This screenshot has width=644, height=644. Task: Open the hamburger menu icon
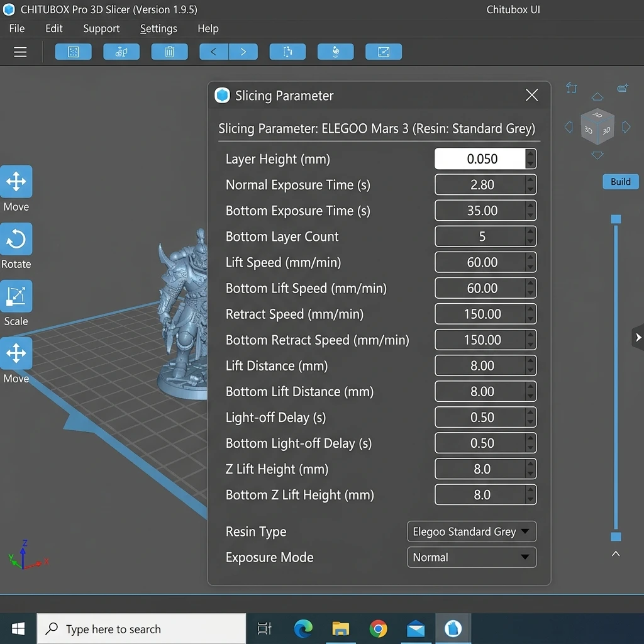pyautogui.click(x=20, y=52)
